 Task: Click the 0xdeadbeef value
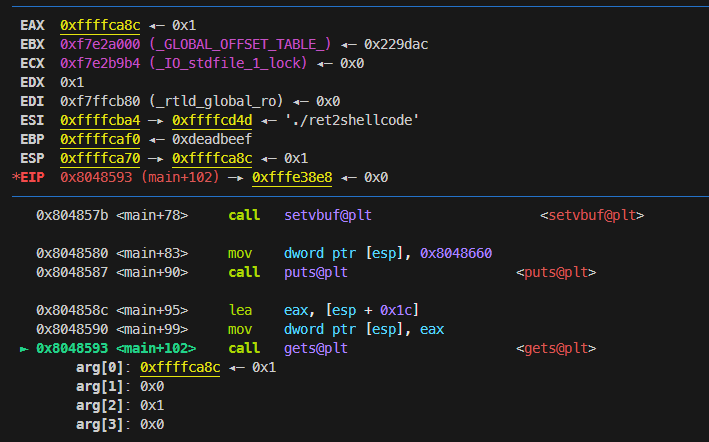tap(212, 139)
